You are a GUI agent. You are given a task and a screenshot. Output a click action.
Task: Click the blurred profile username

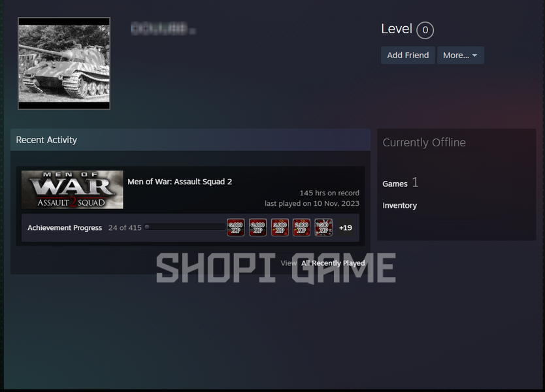click(x=163, y=29)
